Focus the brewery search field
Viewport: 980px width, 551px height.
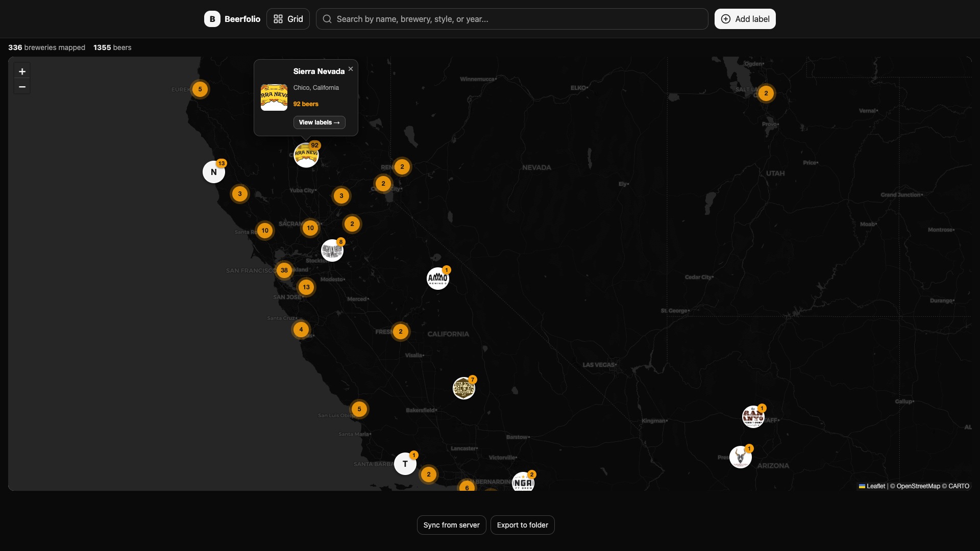512,19
